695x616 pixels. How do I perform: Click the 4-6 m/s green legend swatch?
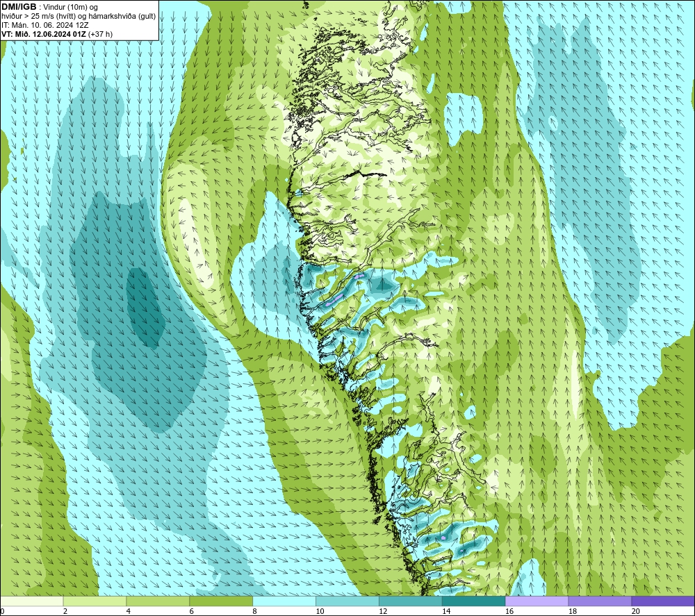158,601
